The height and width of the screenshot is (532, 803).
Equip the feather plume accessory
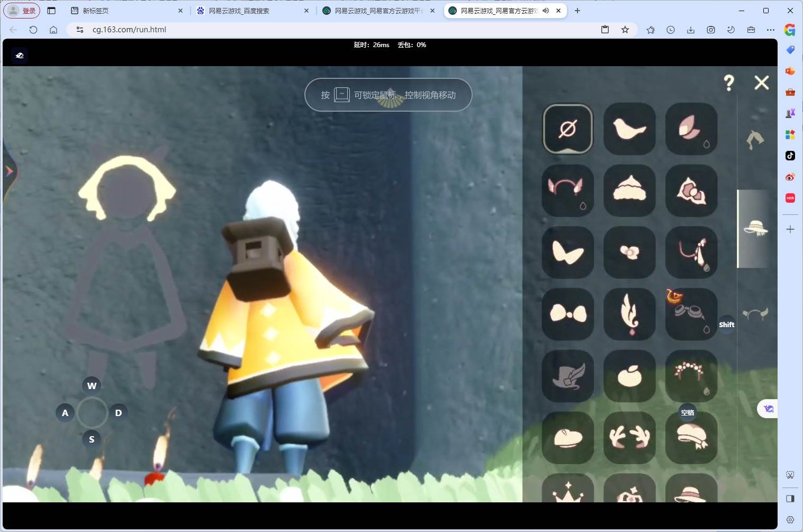[629, 314]
